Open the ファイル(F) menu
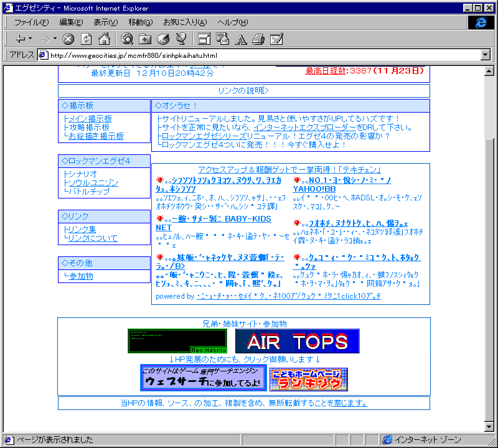Screen dimensions: 498x448 32,22
